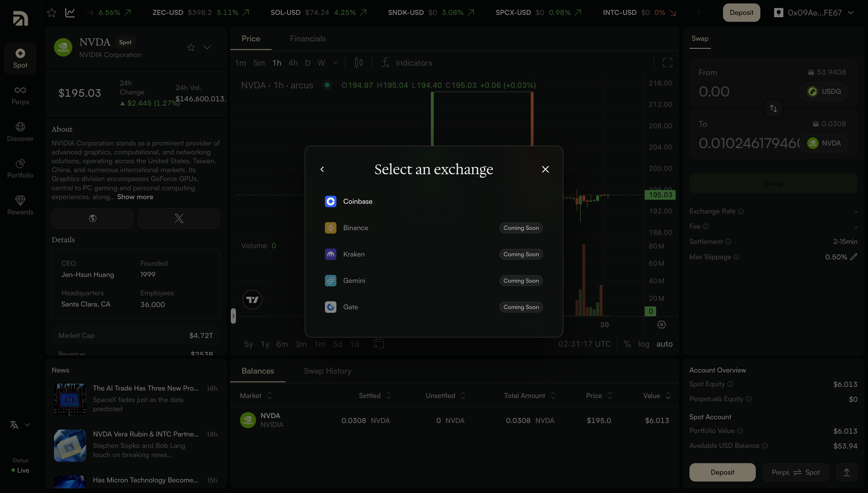The height and width of the screenshot is (493, 868).
Task: Pick the Gemini exchange row
Action: coord(433,281)
